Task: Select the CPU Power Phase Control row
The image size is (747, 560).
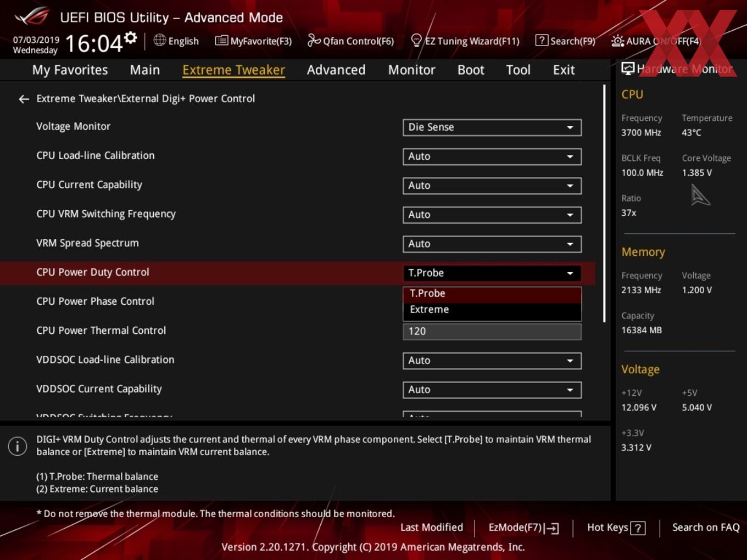Action: [x=96, y=301]
